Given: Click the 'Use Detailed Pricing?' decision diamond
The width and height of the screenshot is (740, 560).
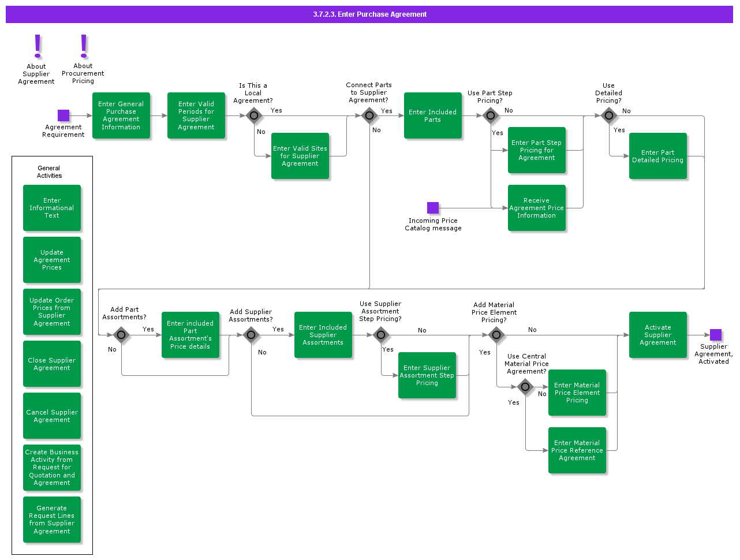Looking at the screenshot, I should coord(609,115).
